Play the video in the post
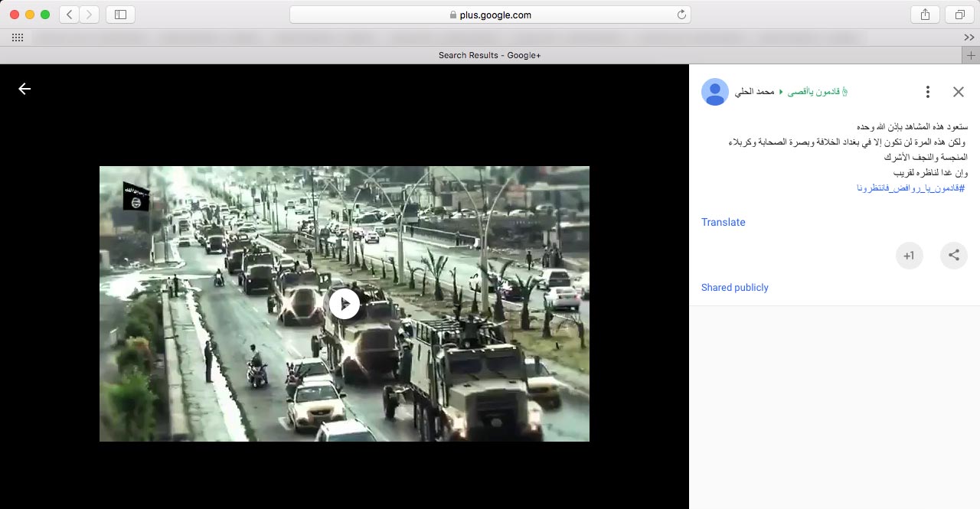The height and width of the screenshot is (509, 980). pyautogui.click(x=345, y=303)
